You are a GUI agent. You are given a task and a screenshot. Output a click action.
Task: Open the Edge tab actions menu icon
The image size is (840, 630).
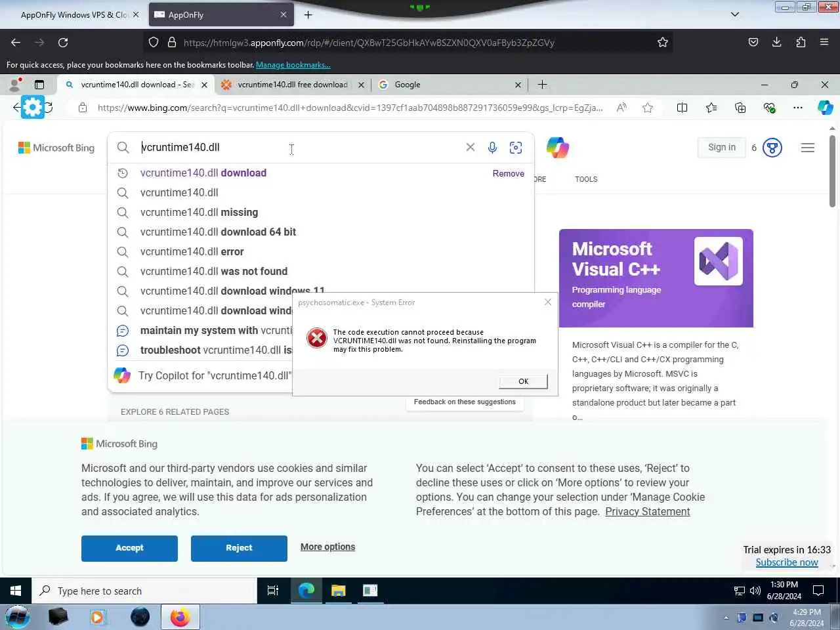pyautogui.click(x=39, y=85)
